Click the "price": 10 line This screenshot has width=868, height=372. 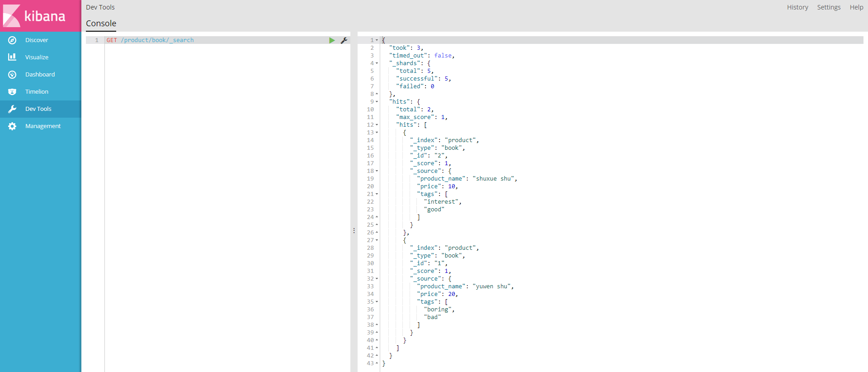438,186
